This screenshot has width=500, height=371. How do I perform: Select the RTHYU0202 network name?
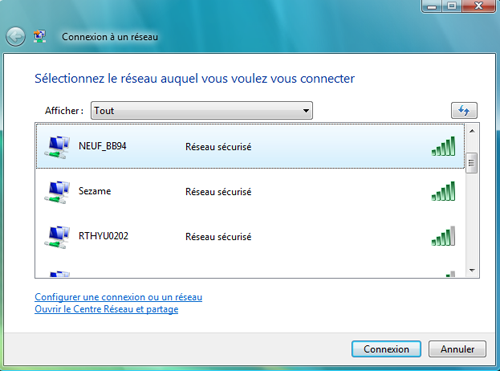[103, 236]
